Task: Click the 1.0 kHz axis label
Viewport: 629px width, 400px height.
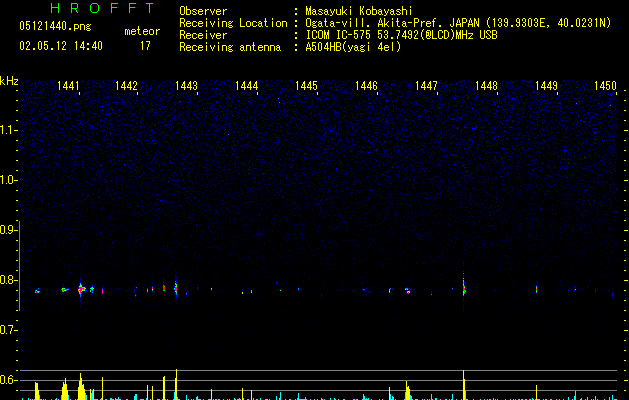Action: pyautogui.click(x=8, y=180)
